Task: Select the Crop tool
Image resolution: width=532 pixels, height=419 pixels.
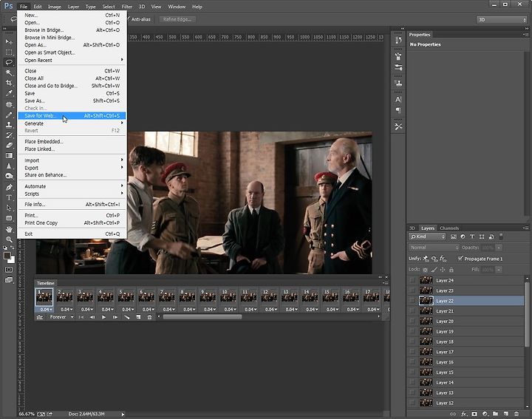Action: 9,83
